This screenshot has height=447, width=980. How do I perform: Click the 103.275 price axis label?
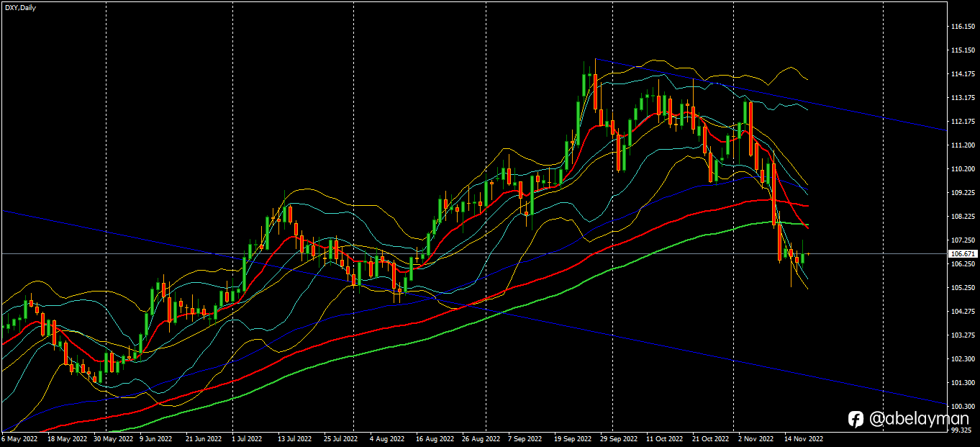click(x=963, y=335)
